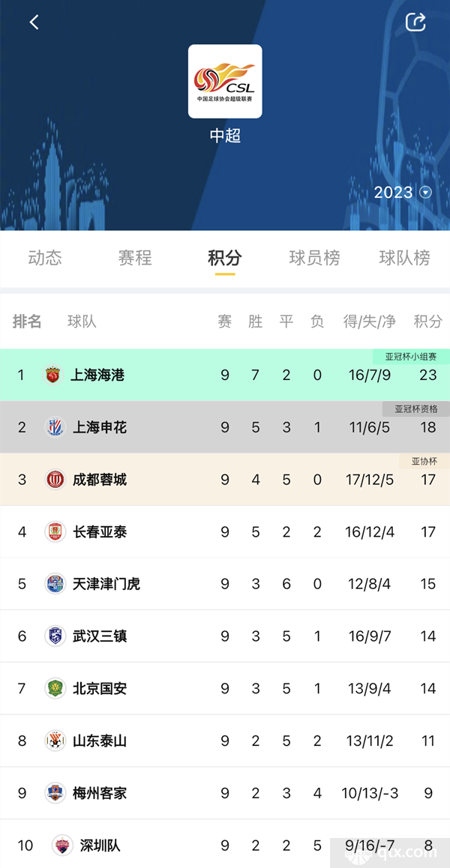The image size is (450, 868).
Task: Tap the CSL league logo
Action: coord(225,82)
